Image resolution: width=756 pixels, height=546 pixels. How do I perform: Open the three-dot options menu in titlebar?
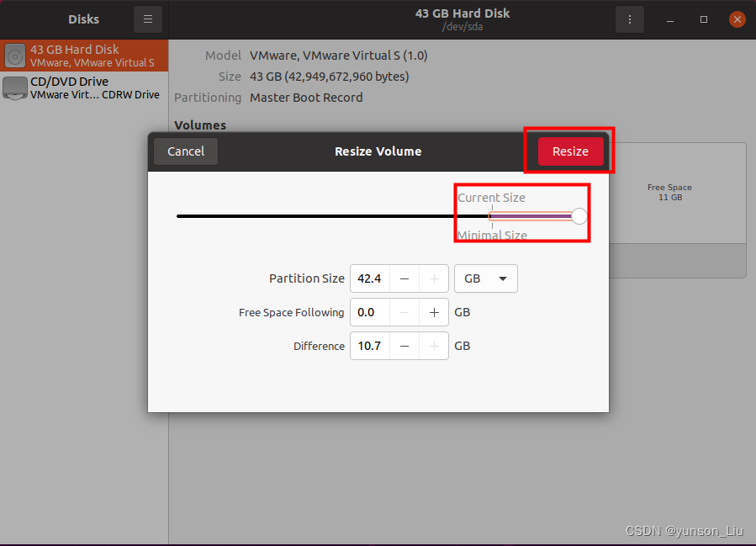pos(630,19)
